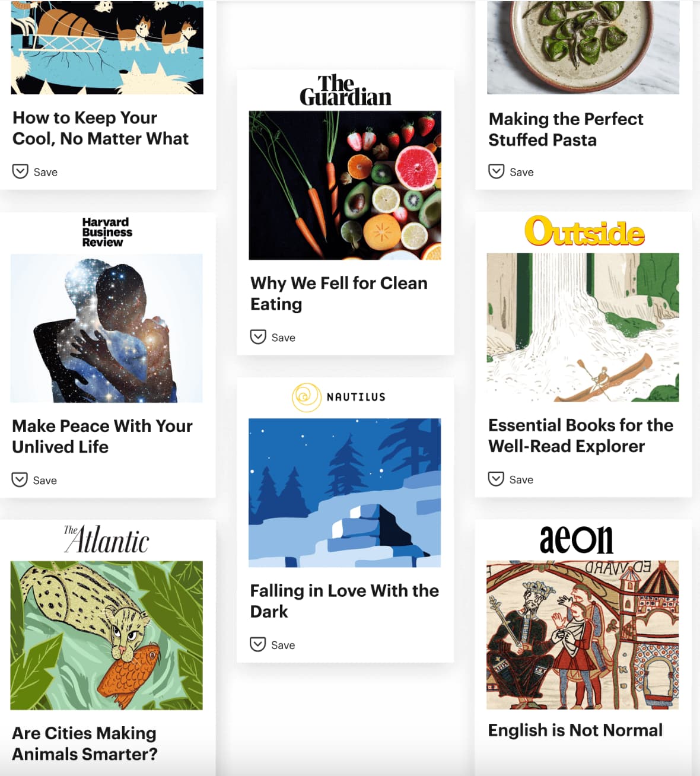Click Pocket save icon under 'Essential Books for the Well-Read Explorer'
Image resolution: width=700 pixels, height=776 pixels.
(x=496, y=479)
